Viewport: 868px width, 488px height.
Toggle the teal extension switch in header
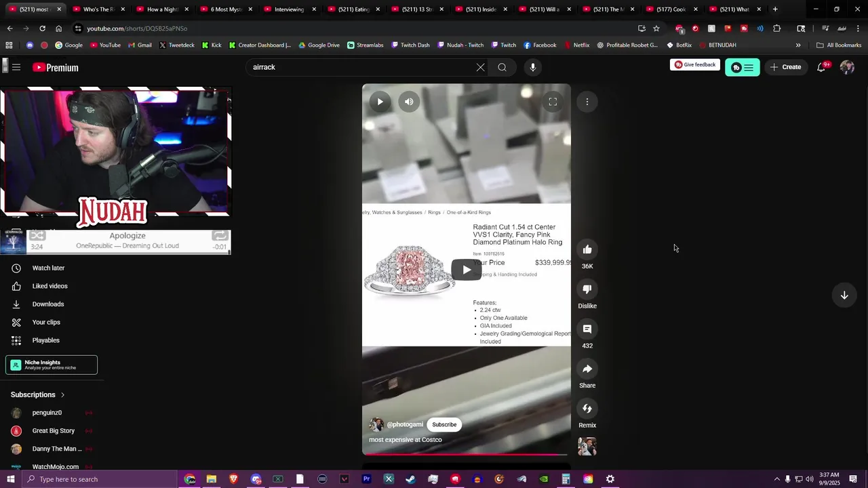coord(743,67)
